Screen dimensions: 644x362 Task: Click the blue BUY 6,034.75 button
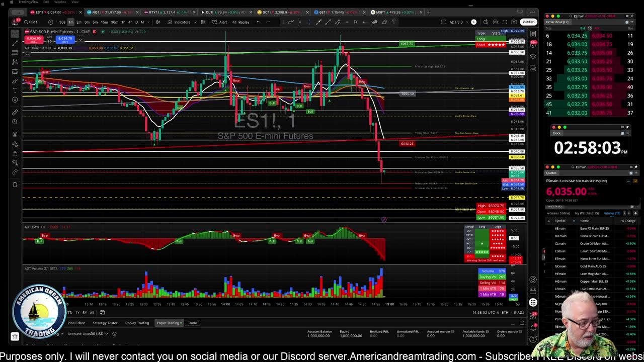click(65, 39)
